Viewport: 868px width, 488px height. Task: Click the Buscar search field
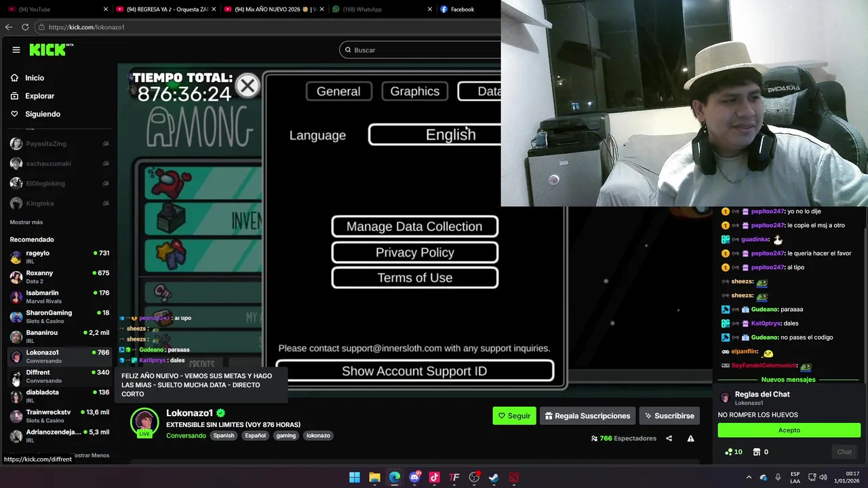(x=420, y=49)
